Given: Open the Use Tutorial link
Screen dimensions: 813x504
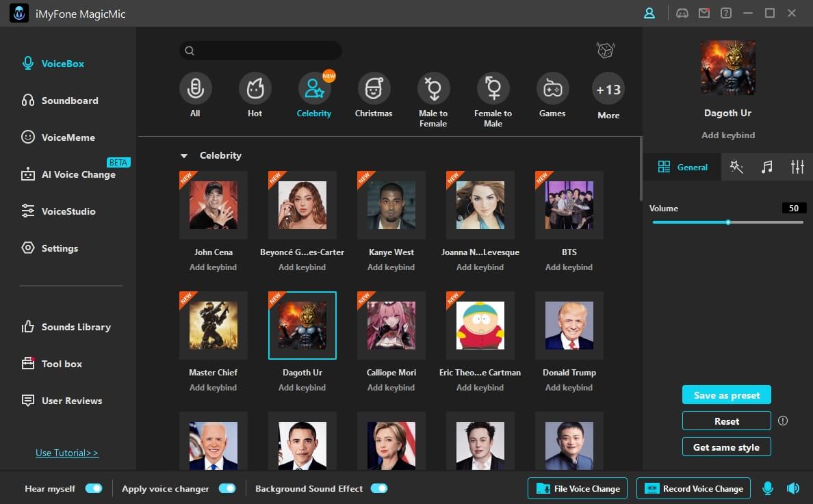Looking at the screenshot, I should pos(67,453).
